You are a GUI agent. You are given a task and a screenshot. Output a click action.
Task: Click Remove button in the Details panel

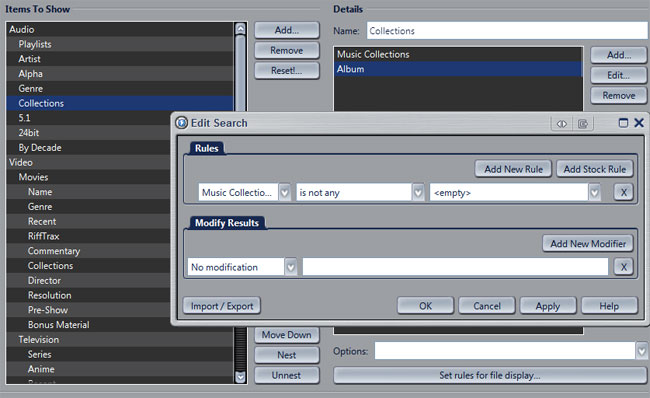(x=618, y=95)
